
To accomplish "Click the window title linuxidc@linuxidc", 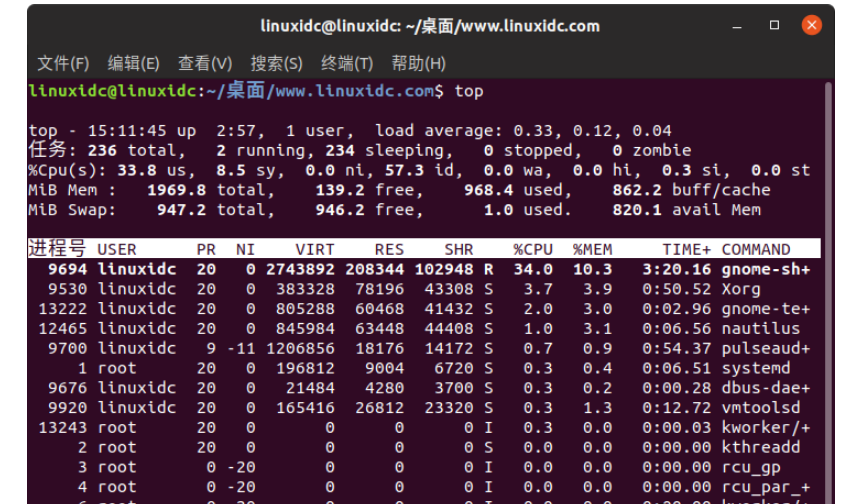I will click(430, 26).
